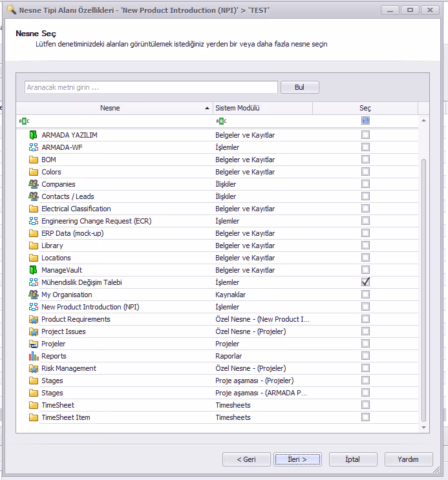
Task: Click the İptal button
Action: click(x=353, y=459)
